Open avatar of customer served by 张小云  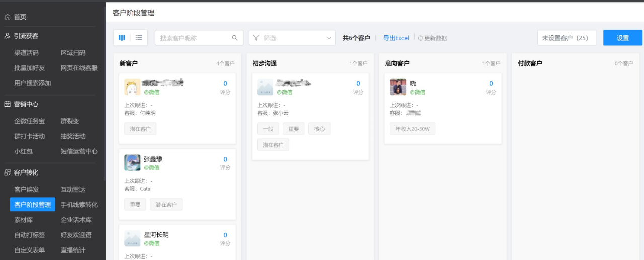pyautogui.click(x=265, y=86)
